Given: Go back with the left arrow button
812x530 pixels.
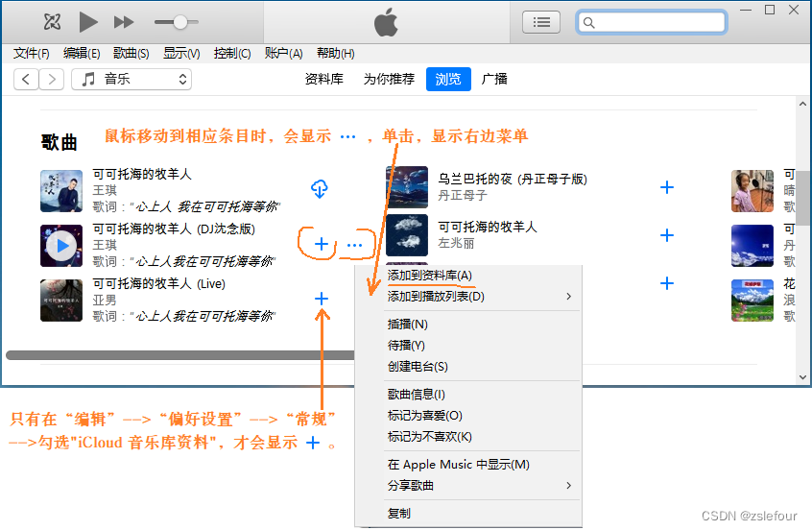Looking at the screenshot, I should 26,80.
